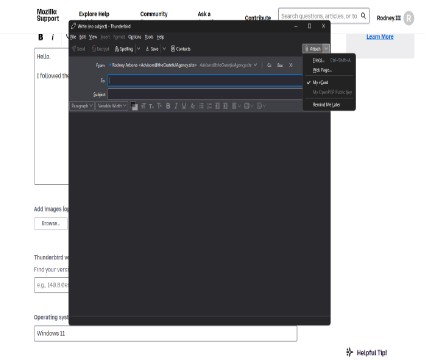Indent the text

225,106
